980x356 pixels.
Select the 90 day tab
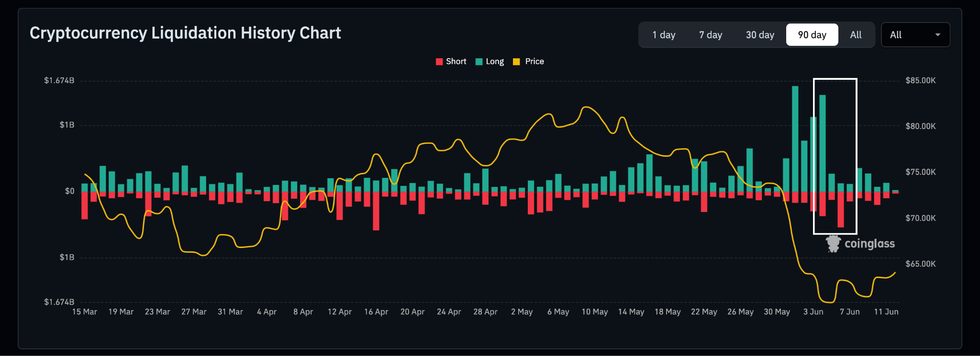[812, 35]
